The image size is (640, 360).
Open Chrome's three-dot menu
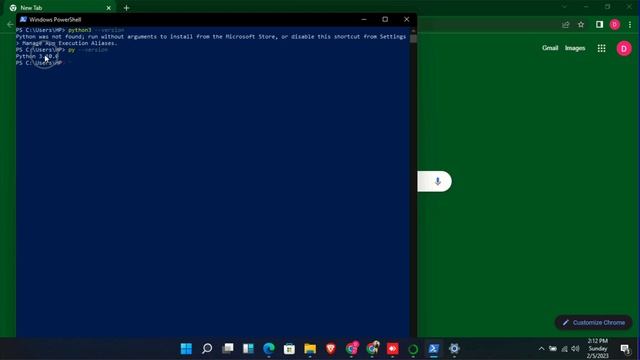[630, 25]
